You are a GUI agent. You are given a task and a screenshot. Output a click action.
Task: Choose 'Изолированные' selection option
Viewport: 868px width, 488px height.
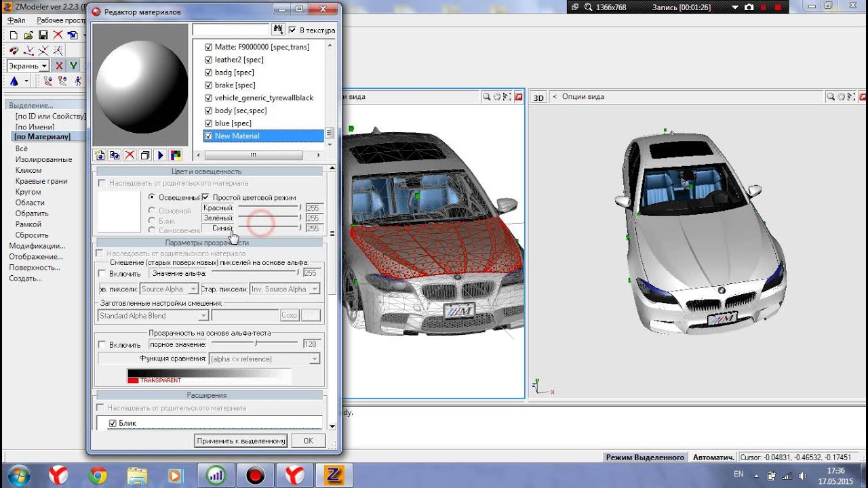(x=43, y=159)
